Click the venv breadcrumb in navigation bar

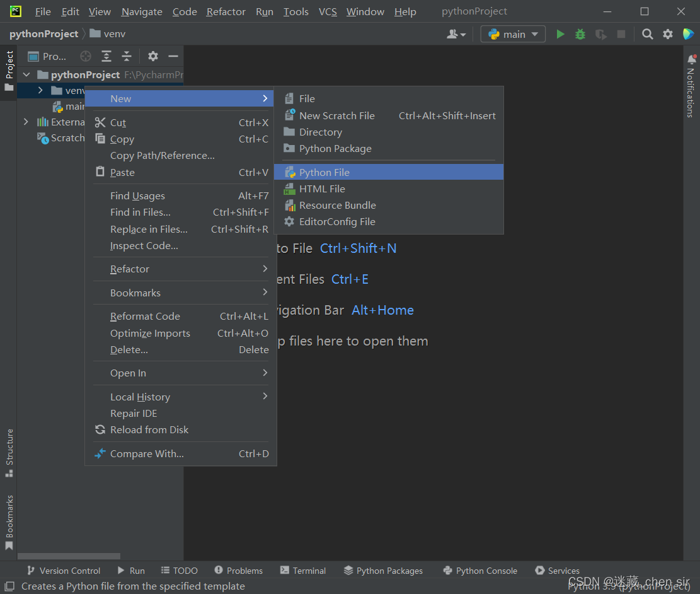[x=108, y=34]
